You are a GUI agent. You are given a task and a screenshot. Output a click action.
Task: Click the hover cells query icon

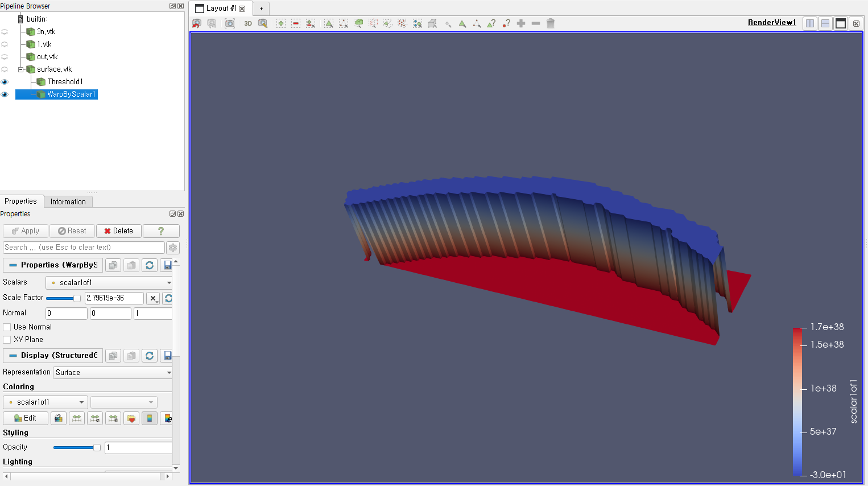click(491, 23)
